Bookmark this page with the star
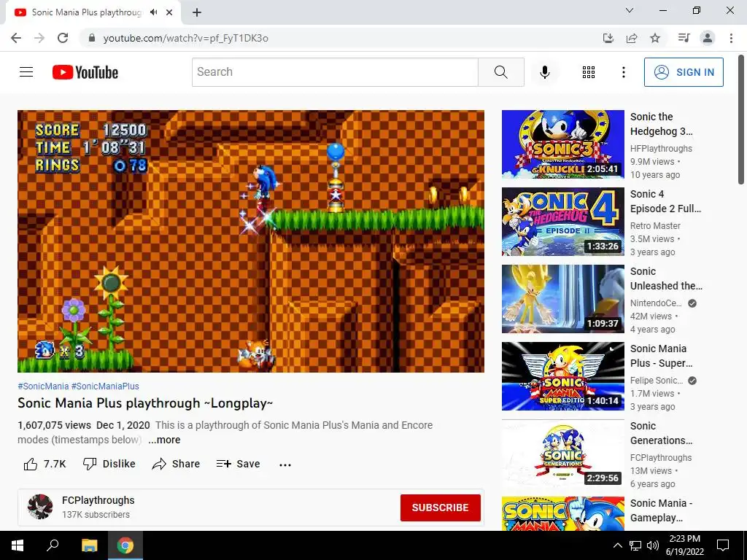747x560 pixels. (x=655, y=38)
